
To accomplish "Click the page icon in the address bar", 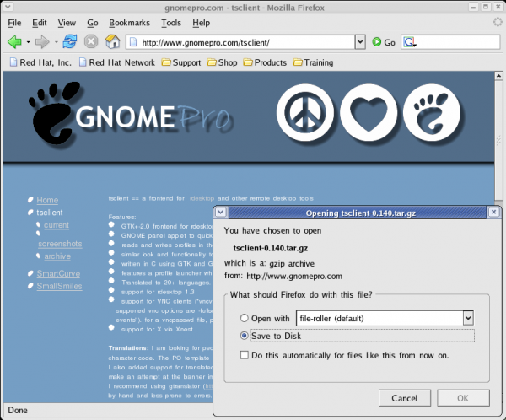I will (x=133, y=42).
